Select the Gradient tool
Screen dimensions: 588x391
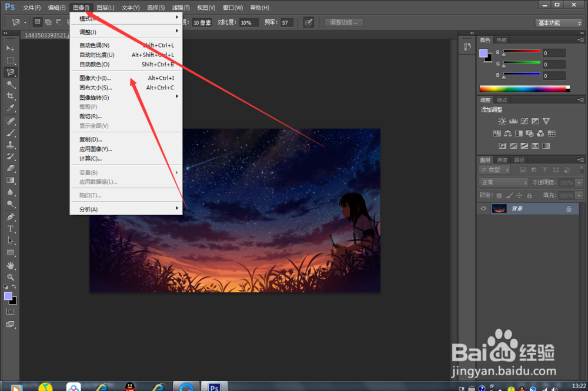pyautogui.click(x=10, y=181)
